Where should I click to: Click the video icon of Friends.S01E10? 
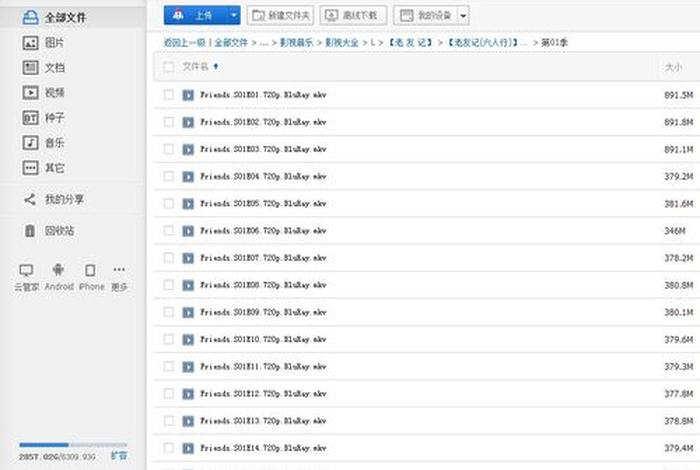point(188,340)
